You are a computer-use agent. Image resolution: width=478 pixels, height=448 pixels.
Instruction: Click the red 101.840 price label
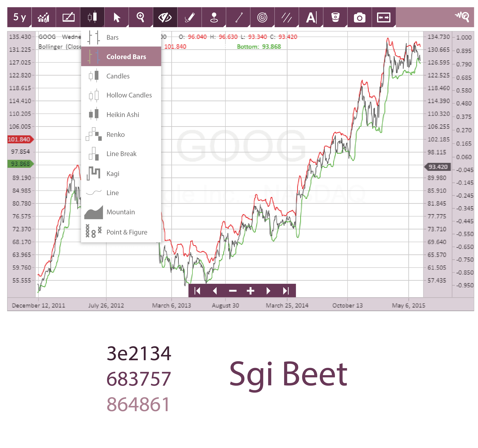click(x=19, y=139)
